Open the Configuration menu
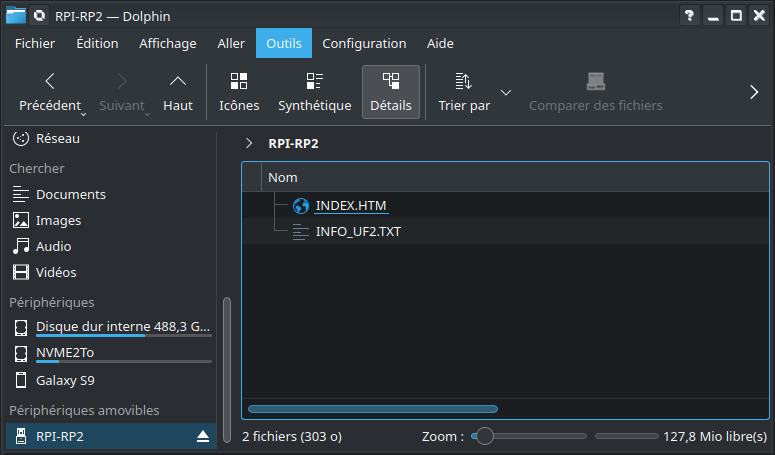This screenshot has width=775, height=455. 364,43
